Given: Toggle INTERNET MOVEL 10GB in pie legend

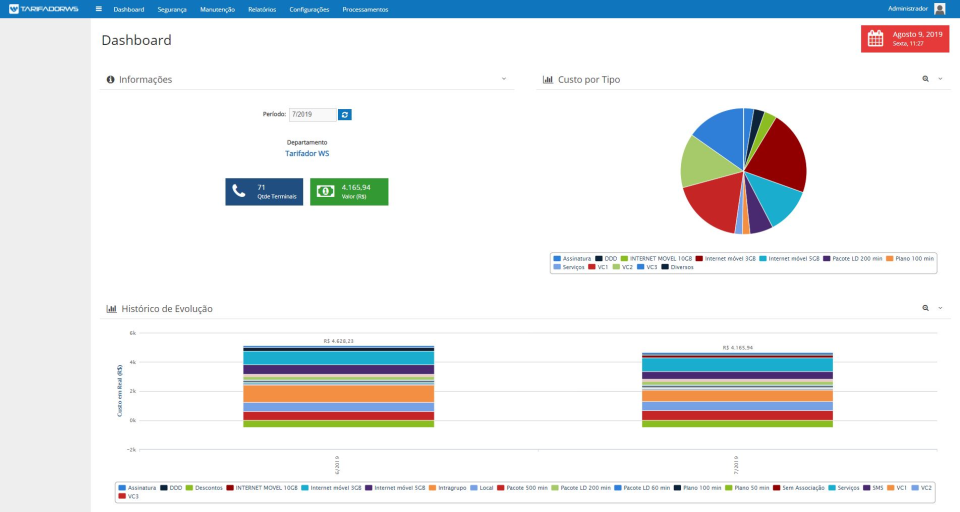Looking at the screenshot, I should (x=656, y=258).
